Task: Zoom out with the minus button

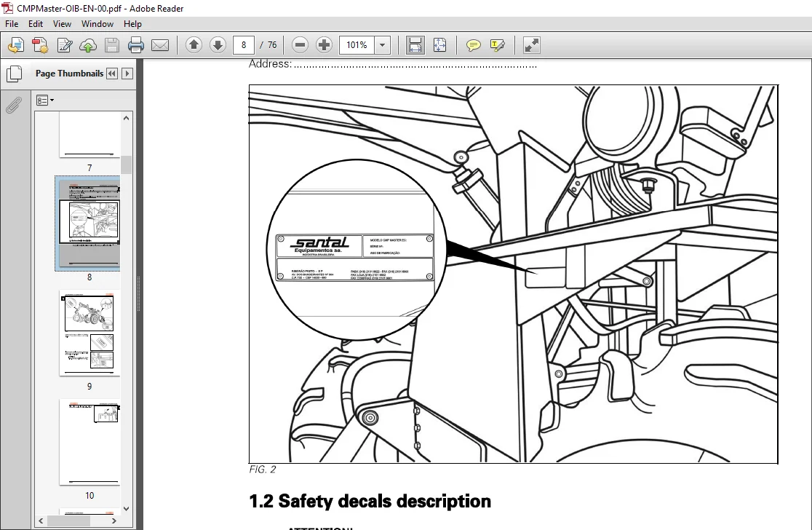Action: 300,45
